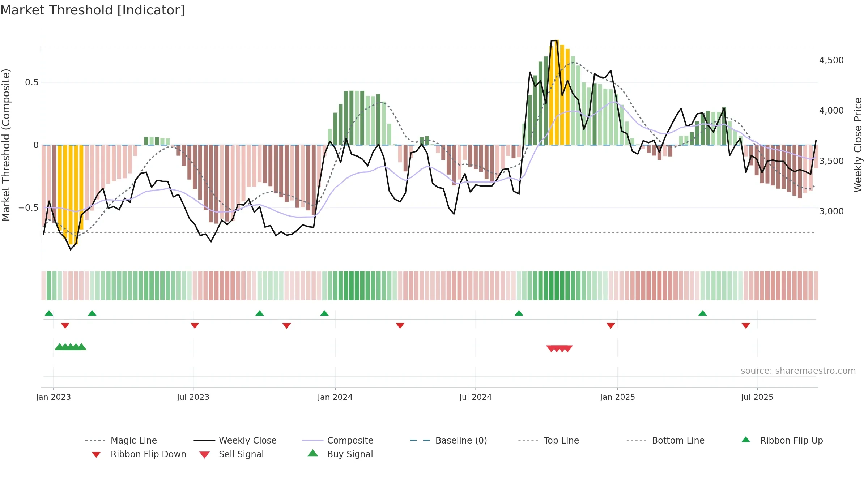This screenshot has width=868, height=488.
Task: Click the Ribbon Flip Up marker in February 2023
Action: pyautogui.click(x=92, y=313)
